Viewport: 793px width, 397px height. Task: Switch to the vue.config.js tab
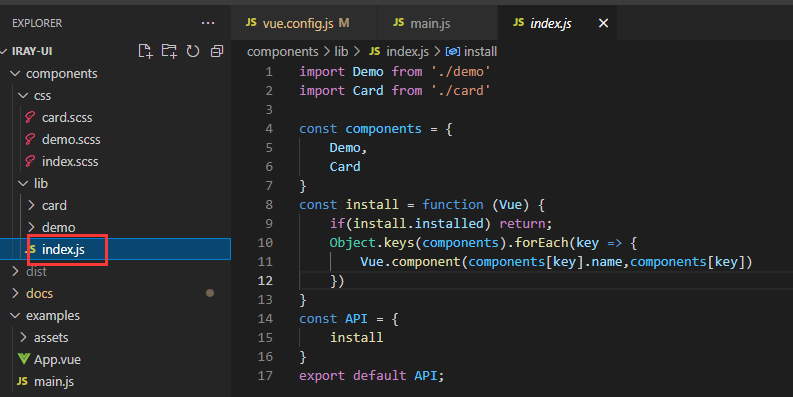click(304, 23)
